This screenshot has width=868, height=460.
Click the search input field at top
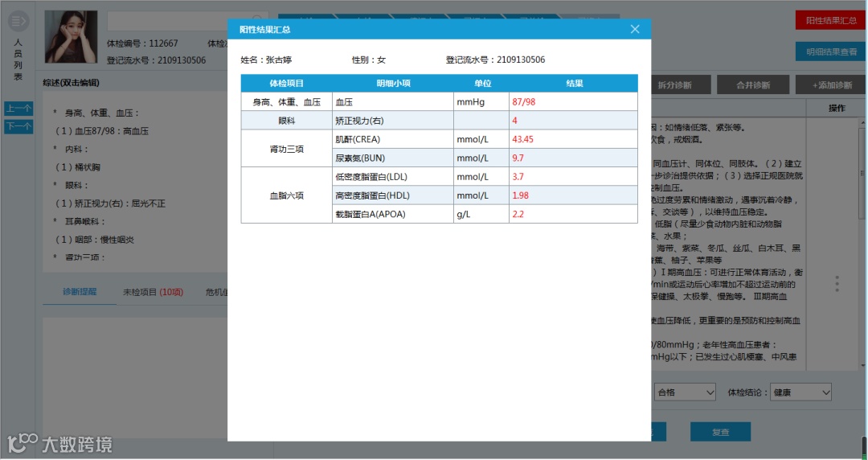pyautogui.click(x=188, y=21)
